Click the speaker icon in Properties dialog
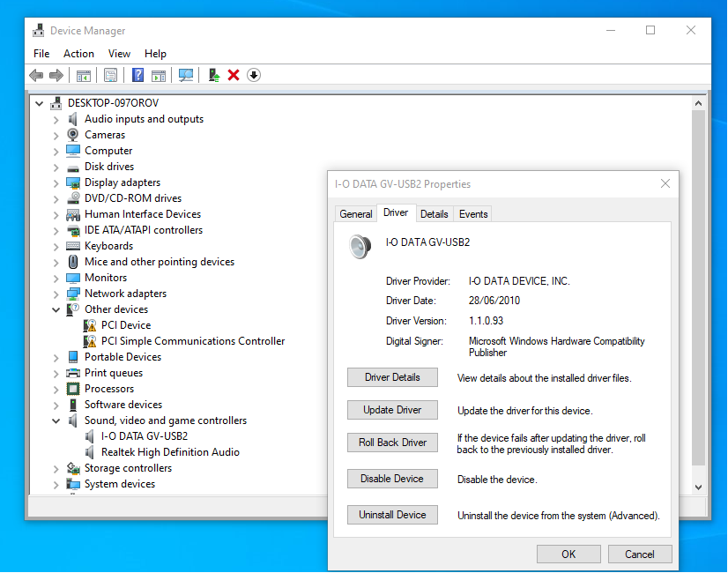Image resolution: width=728 pixels, height=573 pixels. (360, 247)
